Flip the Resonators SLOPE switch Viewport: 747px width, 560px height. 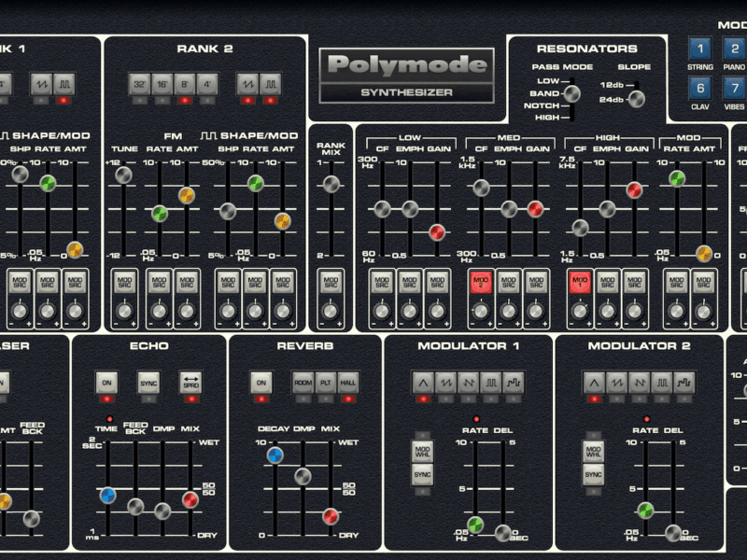(637, 99)
